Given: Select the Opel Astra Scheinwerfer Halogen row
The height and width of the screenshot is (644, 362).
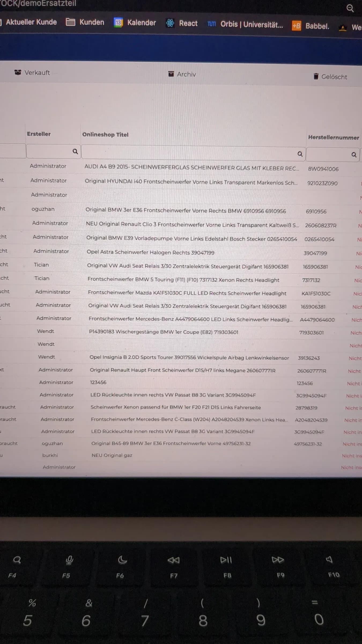Looking at the screenshot, I should 181,252.
